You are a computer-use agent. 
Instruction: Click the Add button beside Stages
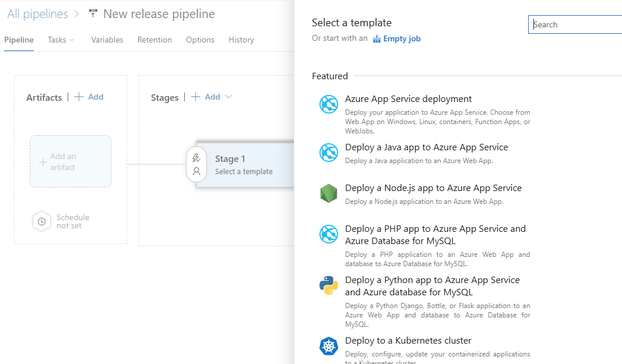(212, 97)
